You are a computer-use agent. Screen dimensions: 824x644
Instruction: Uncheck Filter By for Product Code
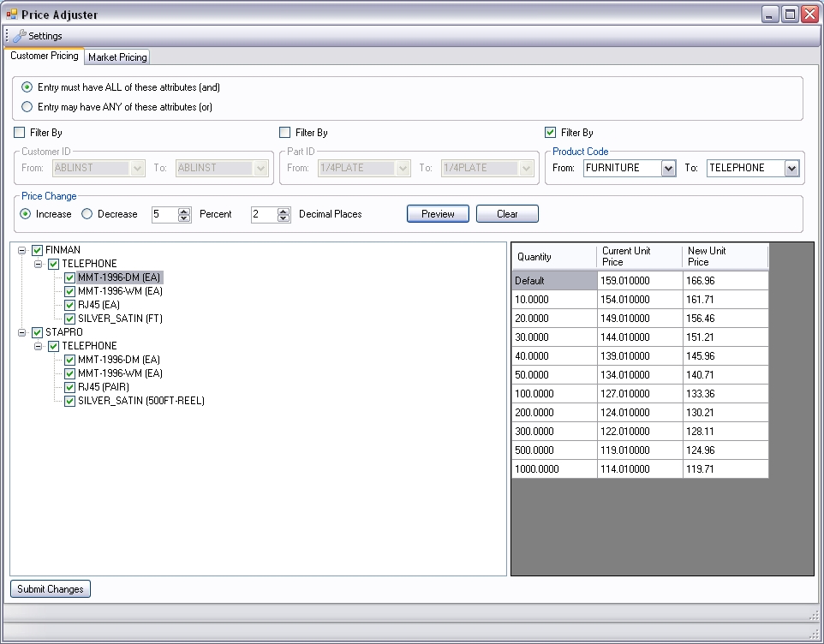pyautogui.click(x=551, y=133)
